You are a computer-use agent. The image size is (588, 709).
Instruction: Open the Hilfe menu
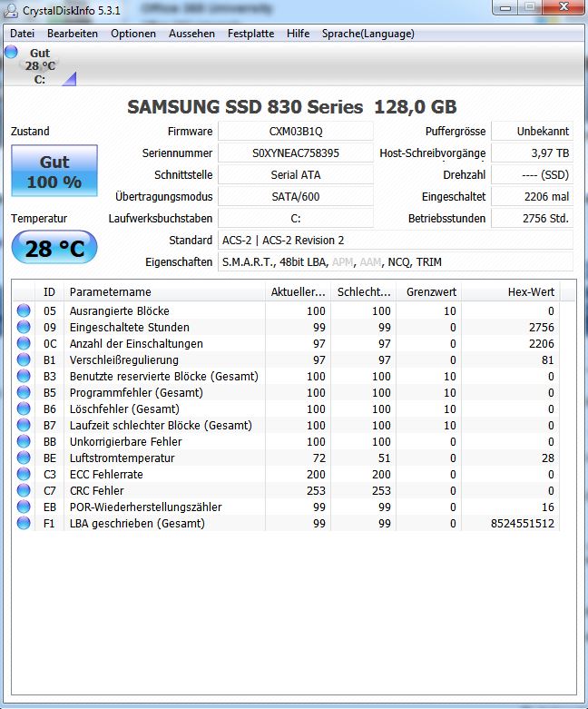[299, 34]
